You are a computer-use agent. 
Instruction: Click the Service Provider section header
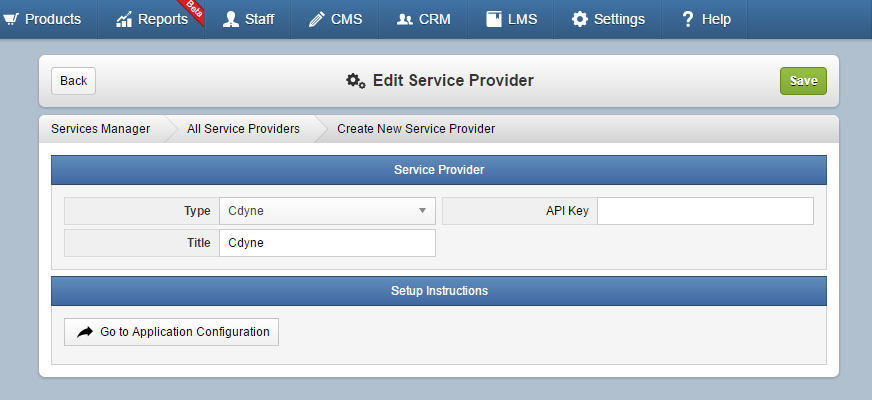coord(439,170)
